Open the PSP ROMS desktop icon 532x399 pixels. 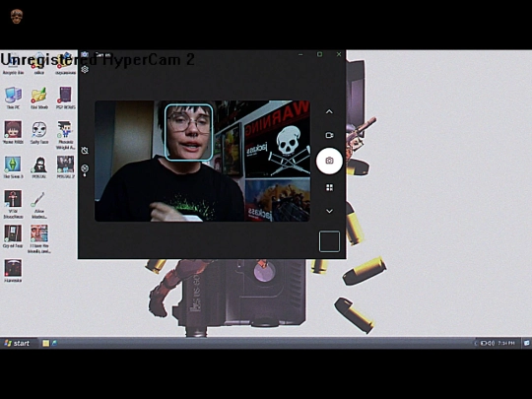click(x=65, y=98)
